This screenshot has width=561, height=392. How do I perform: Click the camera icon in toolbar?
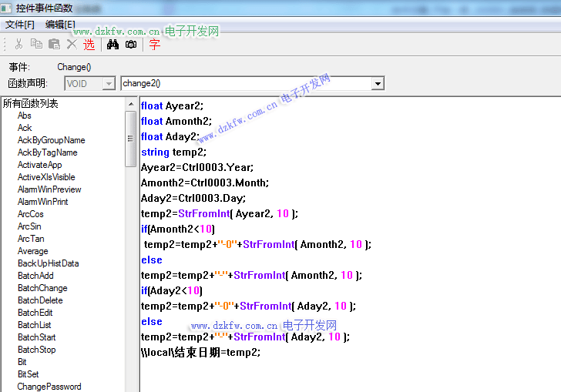point(131,45)
